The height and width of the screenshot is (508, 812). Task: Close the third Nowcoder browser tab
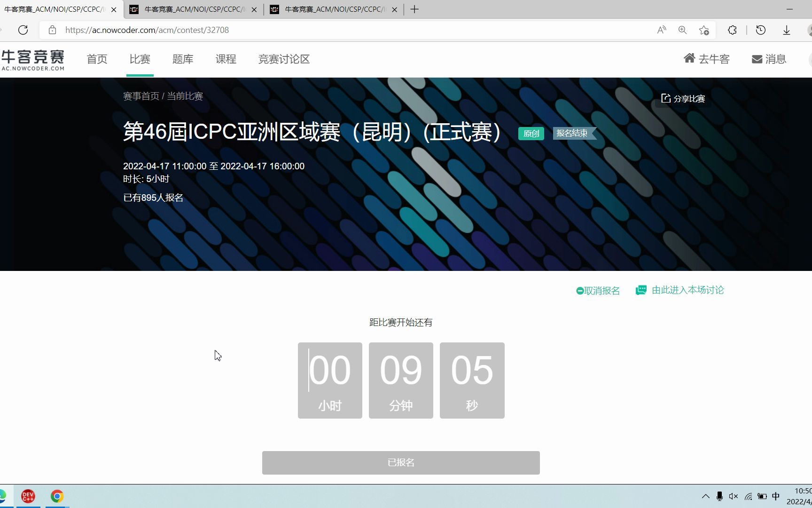click(x=395, y=9)
